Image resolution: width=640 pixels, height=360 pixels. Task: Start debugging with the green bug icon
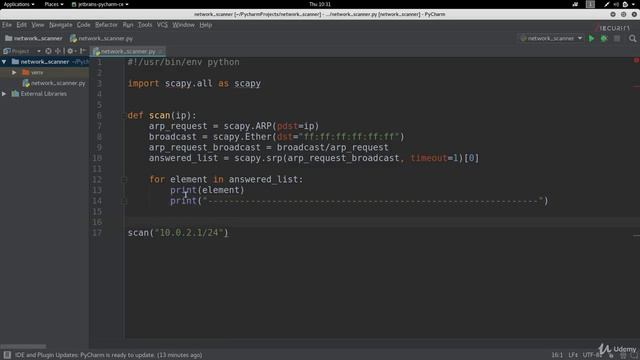tap(604, 38)
